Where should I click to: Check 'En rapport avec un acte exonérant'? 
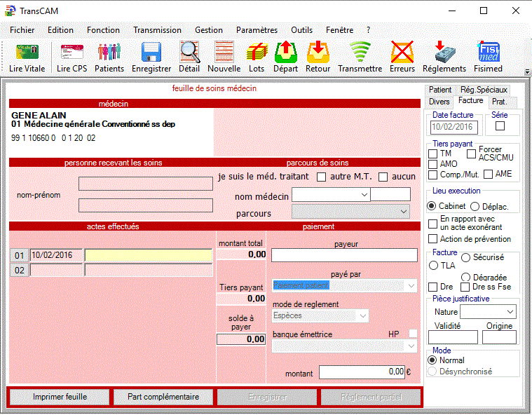tap(432, 224)
